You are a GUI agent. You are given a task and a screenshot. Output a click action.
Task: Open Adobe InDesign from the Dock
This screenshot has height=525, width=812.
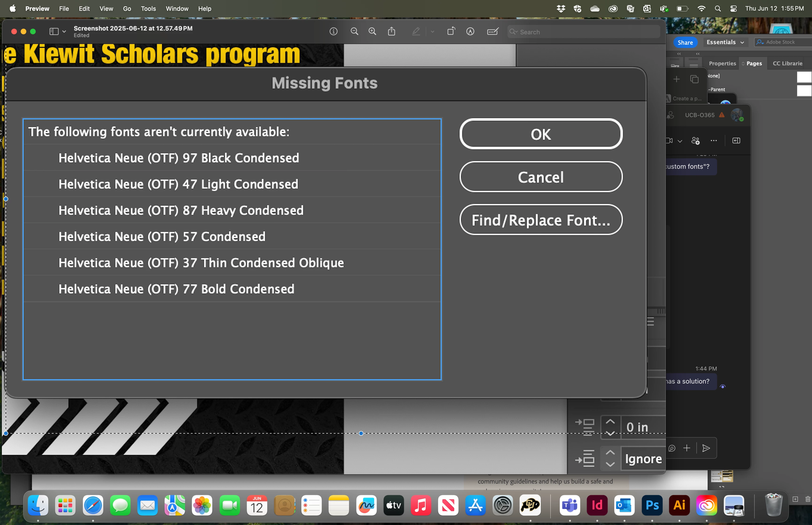click(597, 505)
